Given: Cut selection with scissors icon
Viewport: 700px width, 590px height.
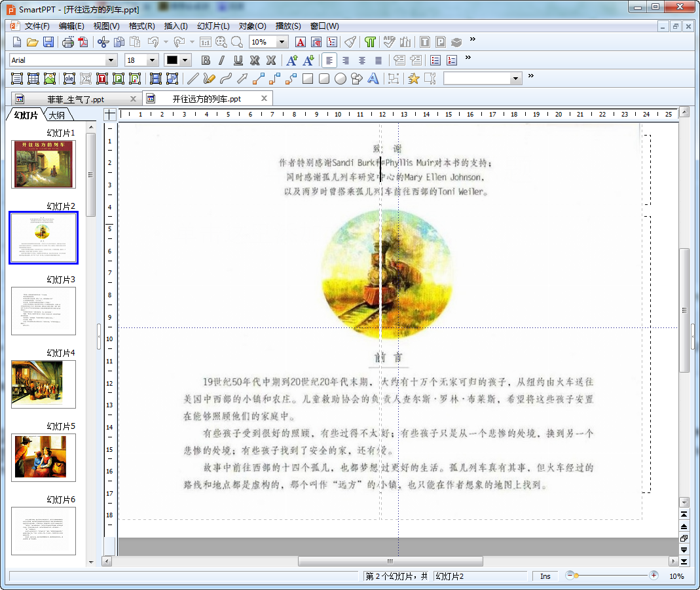Looking at the screenshot, I should 103,42.
